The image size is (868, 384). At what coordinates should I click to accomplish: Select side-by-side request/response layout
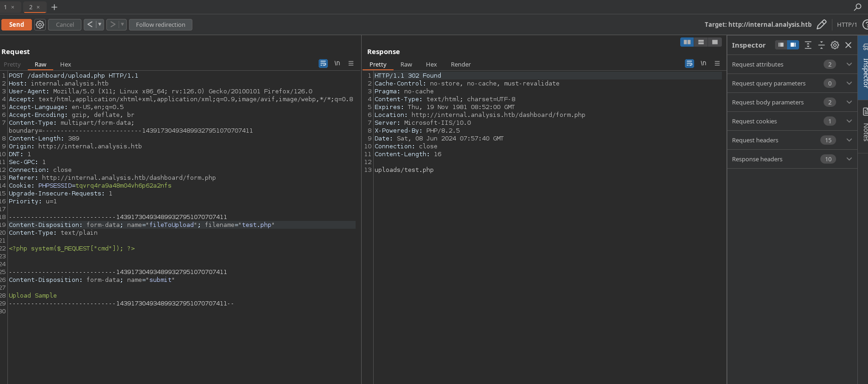click(x=687, y=42)
